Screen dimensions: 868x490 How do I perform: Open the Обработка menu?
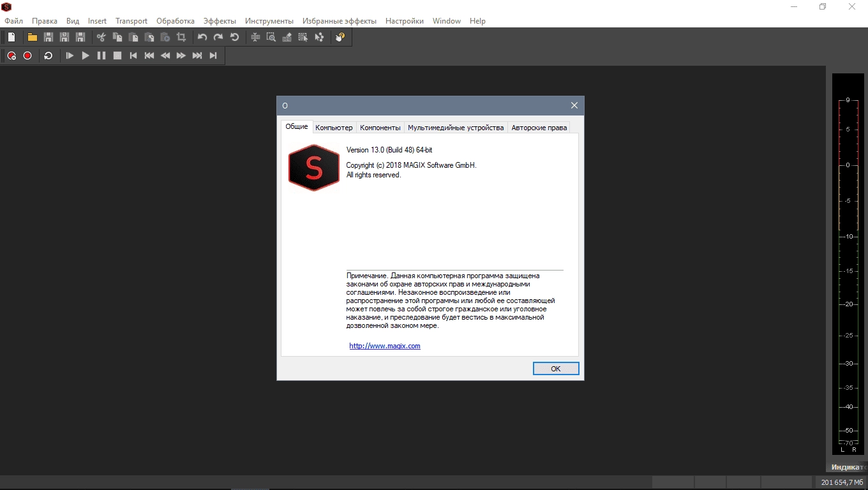176,21
